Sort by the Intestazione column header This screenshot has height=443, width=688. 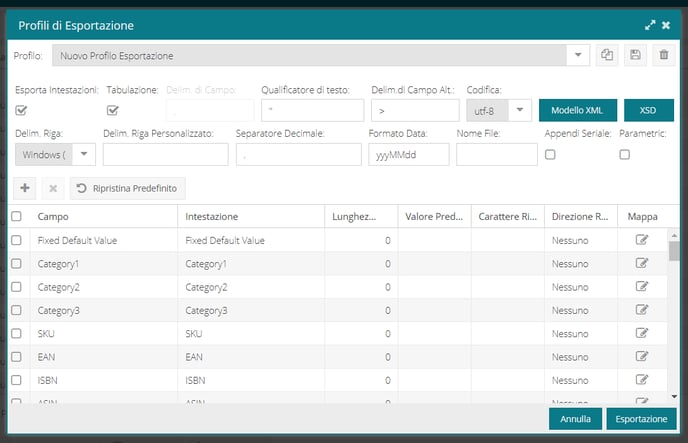point(251,216)
